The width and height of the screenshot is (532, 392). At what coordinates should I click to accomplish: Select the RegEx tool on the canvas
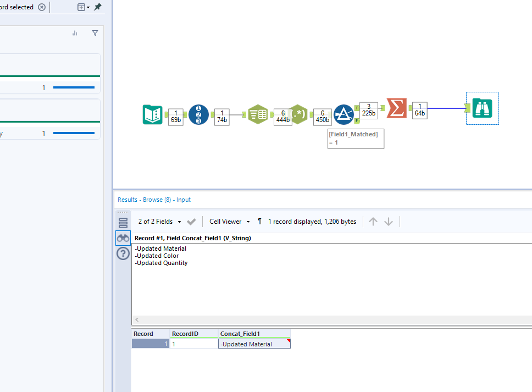pyautogui.click(x=299, y=114)
